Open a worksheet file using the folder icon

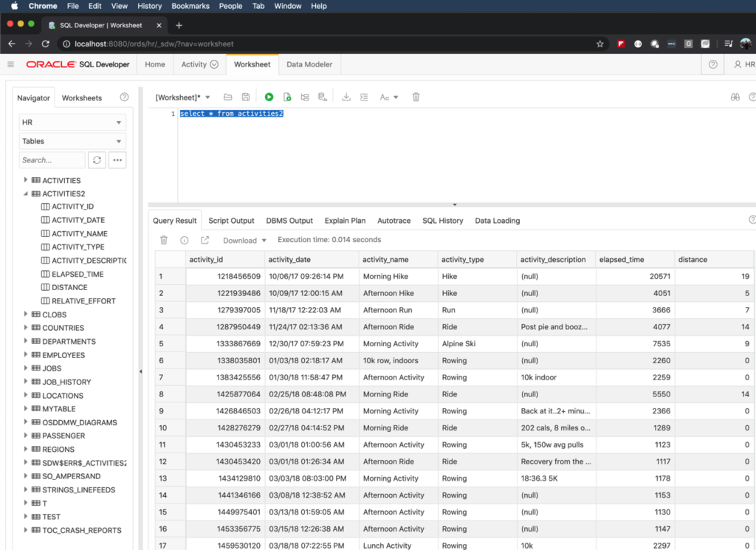click(x=228, y=97)
